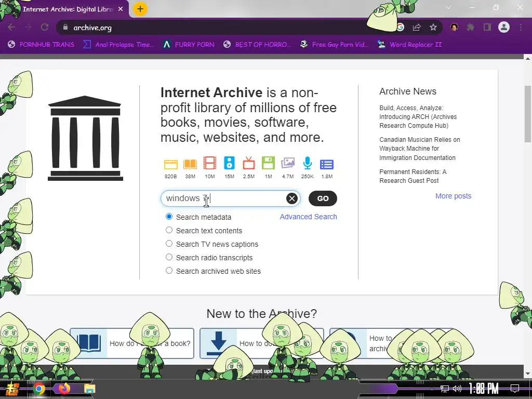Click the Start button on the taskbar
Viewport: 532px width, 399px height.
[11, 389]
